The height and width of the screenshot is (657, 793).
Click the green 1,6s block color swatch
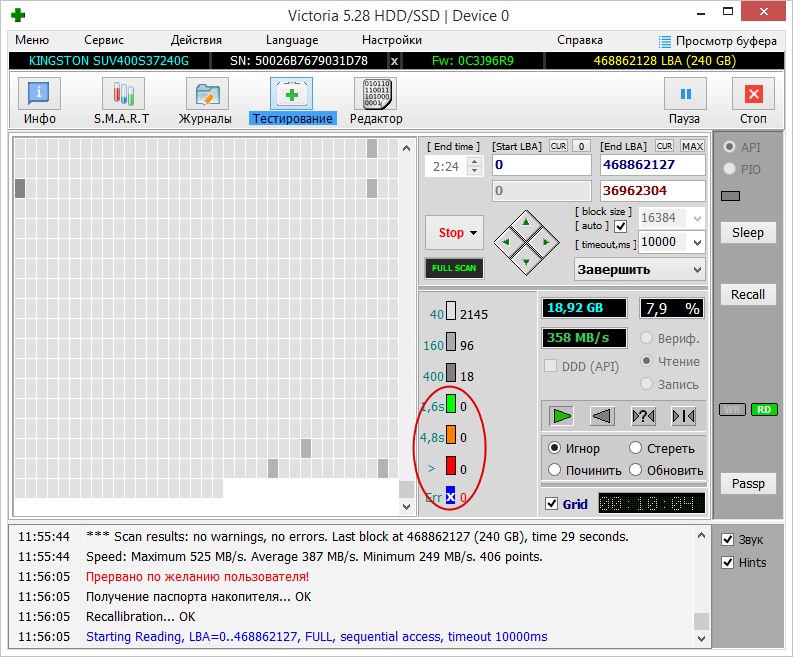coord(451,405)
